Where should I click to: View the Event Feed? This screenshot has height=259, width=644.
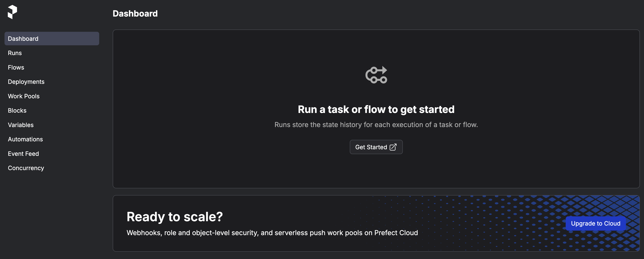tap(23, 154)
